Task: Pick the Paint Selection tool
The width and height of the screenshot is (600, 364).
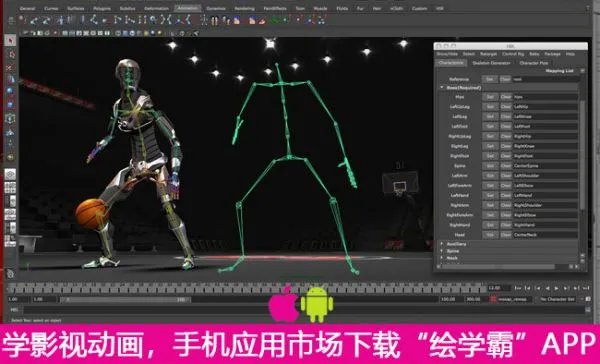Action: point(11,67)
